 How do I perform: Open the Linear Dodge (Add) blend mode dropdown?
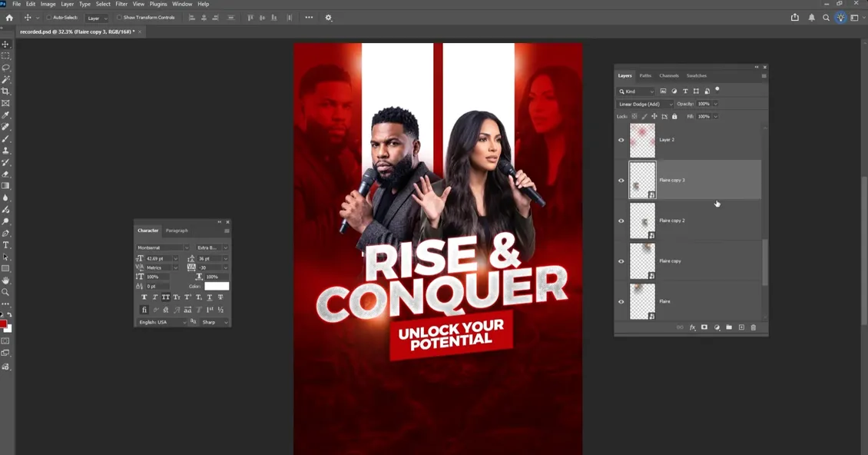[x=645, y=105]
